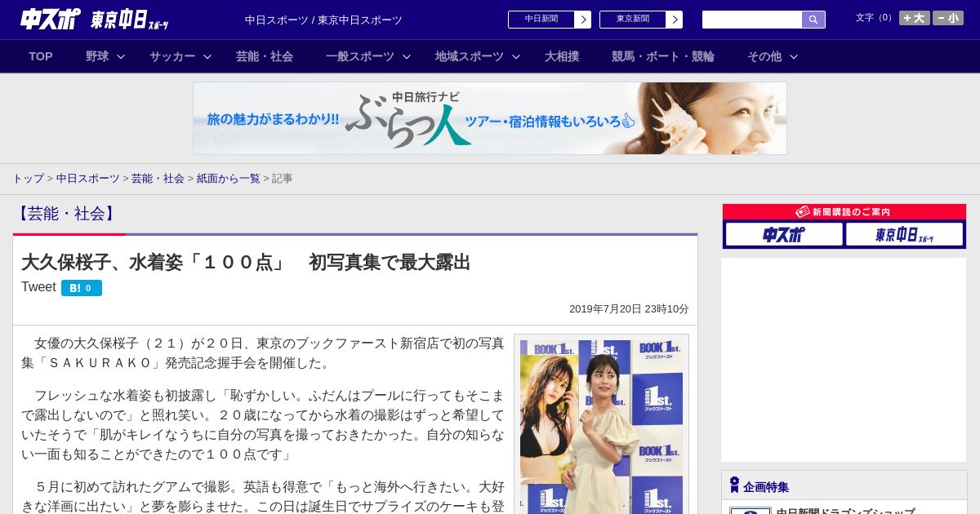This screenshot has height=514, width=980.
Task: Open the 一般スポーツ menu item
Action: point(360,56)
